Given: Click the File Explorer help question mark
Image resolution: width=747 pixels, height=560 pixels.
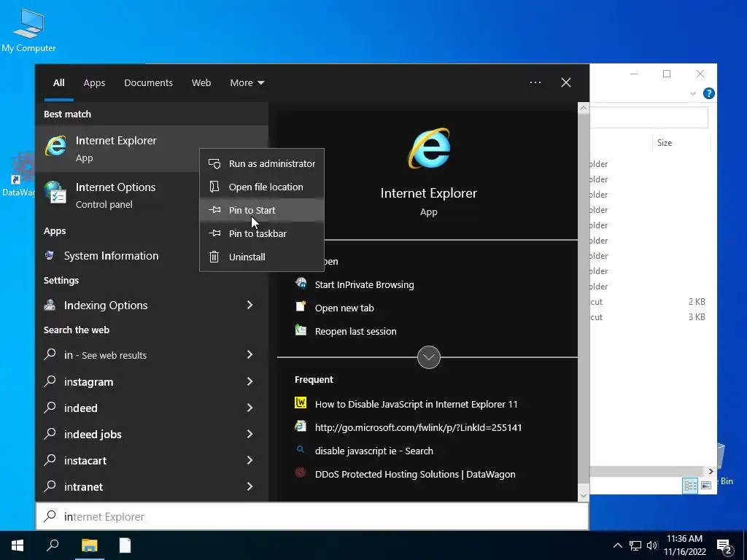Looking at the screenshot, I should coord(708,93).
